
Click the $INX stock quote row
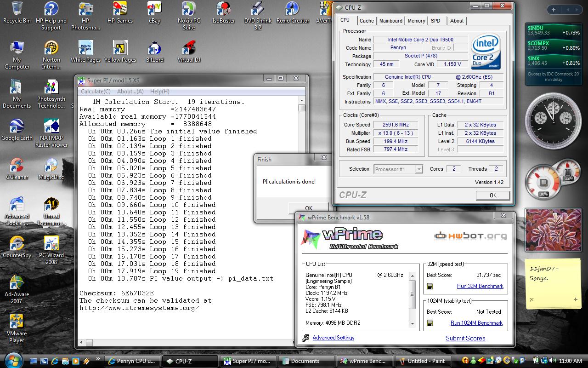click(x=554, y=61)
